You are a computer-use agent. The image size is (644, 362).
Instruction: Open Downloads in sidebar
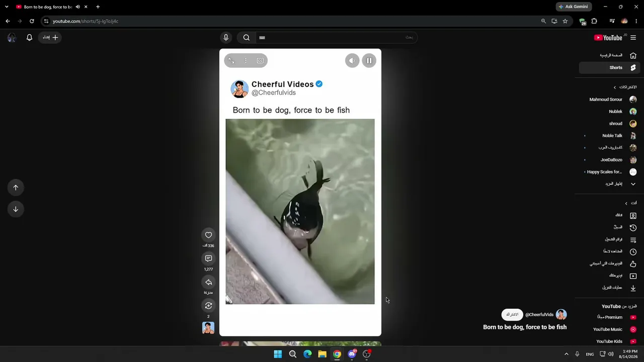[x=609, y=288]
